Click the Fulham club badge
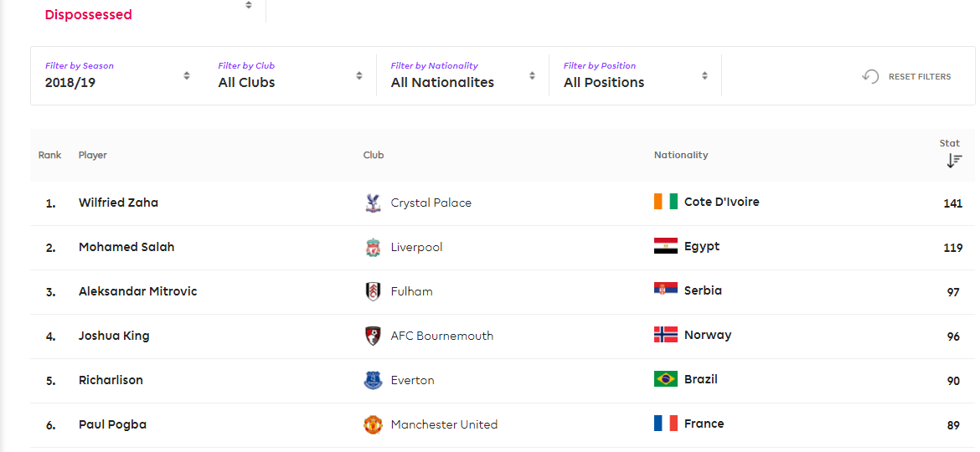This screenshot has height=452, width=980. click(x=373, y=291)
